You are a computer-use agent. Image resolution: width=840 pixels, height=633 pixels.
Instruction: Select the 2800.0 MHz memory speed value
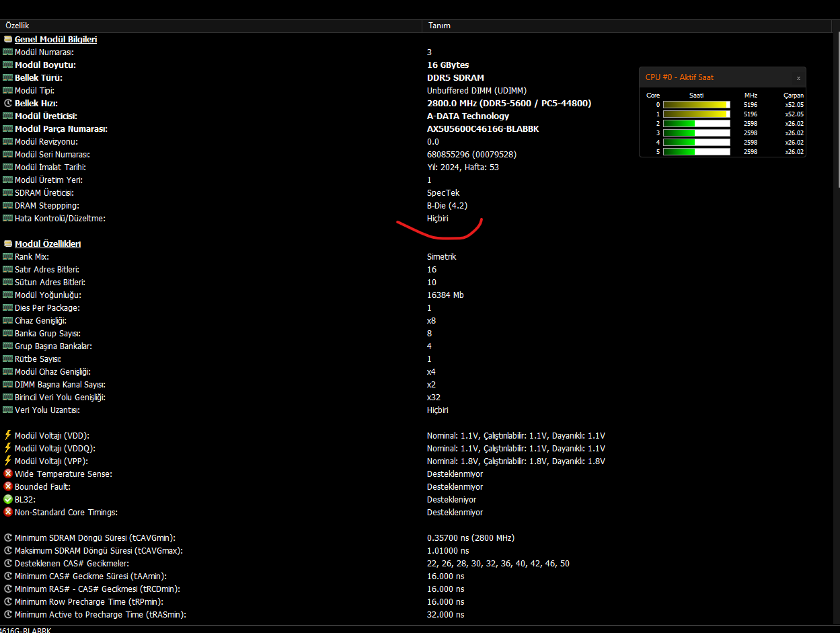(509, 103)
